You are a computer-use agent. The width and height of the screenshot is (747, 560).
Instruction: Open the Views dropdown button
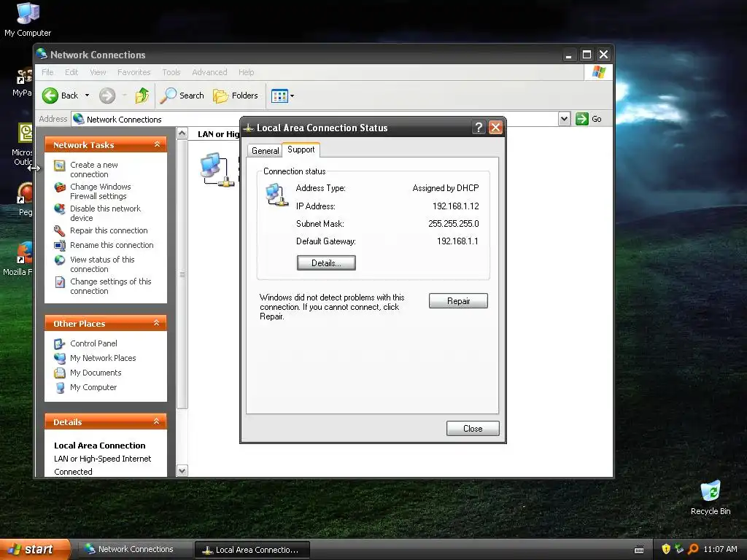282,96
